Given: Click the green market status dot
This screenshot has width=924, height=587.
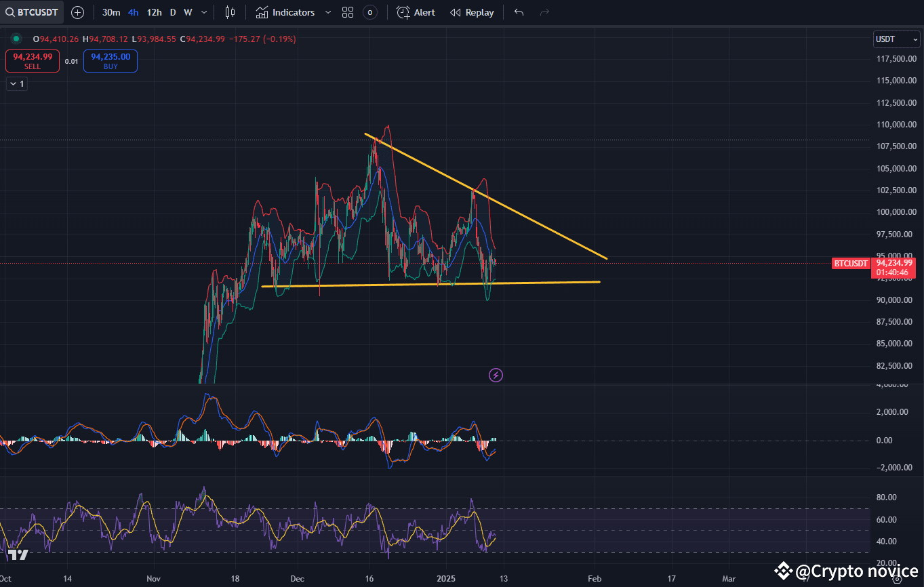Looking at the screenshot, I should (x=16, y=39).
